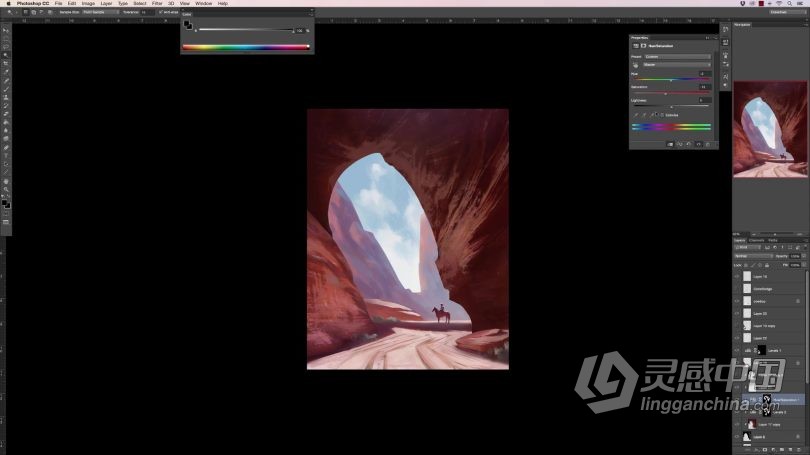
Task: Click the Intersect with Selection icon
Action: pos(50,11)
